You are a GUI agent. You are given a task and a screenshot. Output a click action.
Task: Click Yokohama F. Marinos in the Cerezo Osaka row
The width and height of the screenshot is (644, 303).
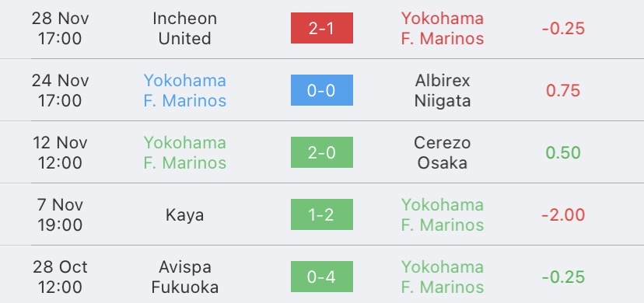(x=185, y=152)
